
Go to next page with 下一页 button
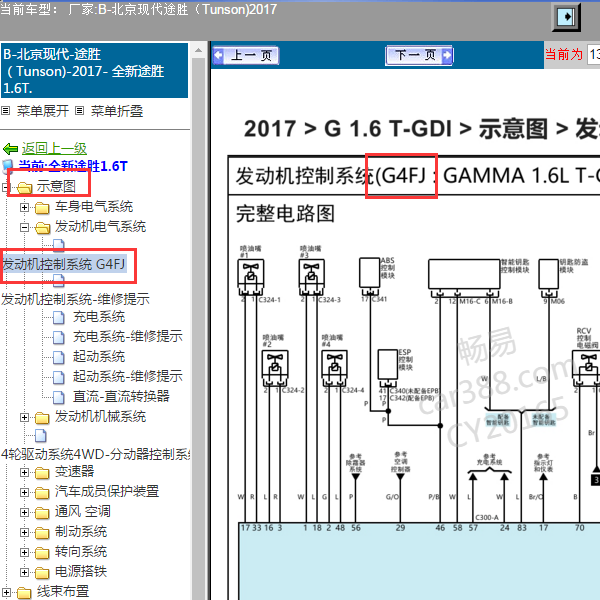419,55
